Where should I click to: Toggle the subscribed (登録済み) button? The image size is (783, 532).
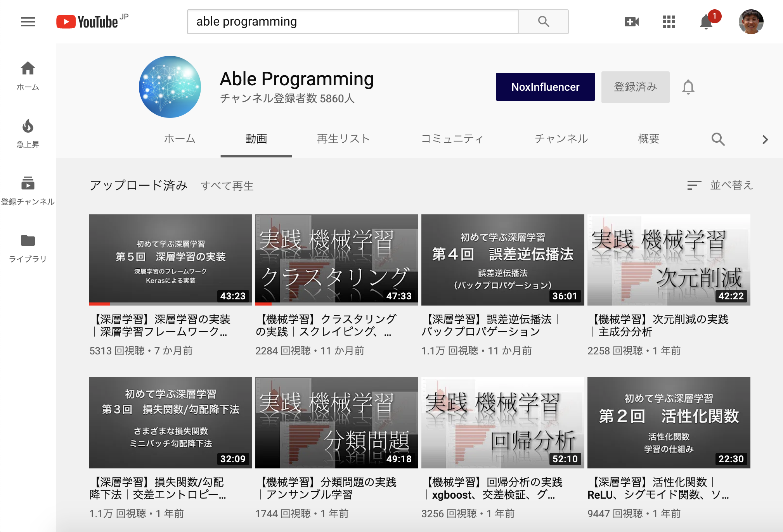(635, 87)
